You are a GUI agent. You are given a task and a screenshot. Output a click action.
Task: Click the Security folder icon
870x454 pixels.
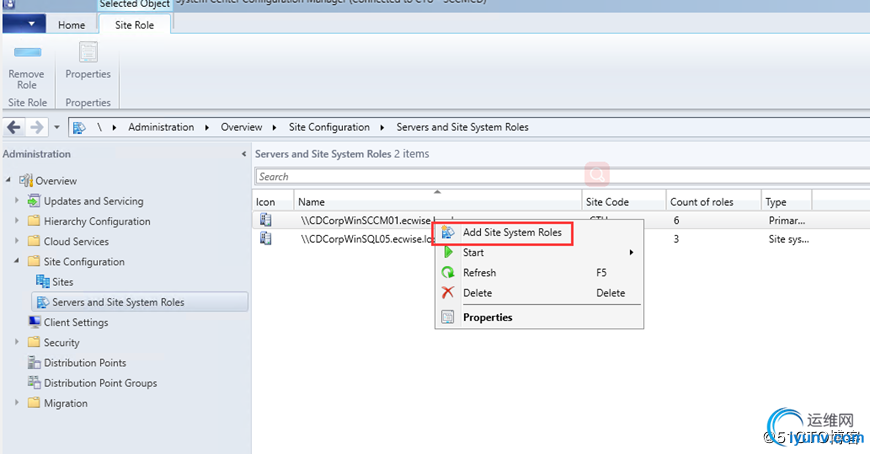pyautogui.click(x=34, y=342)
